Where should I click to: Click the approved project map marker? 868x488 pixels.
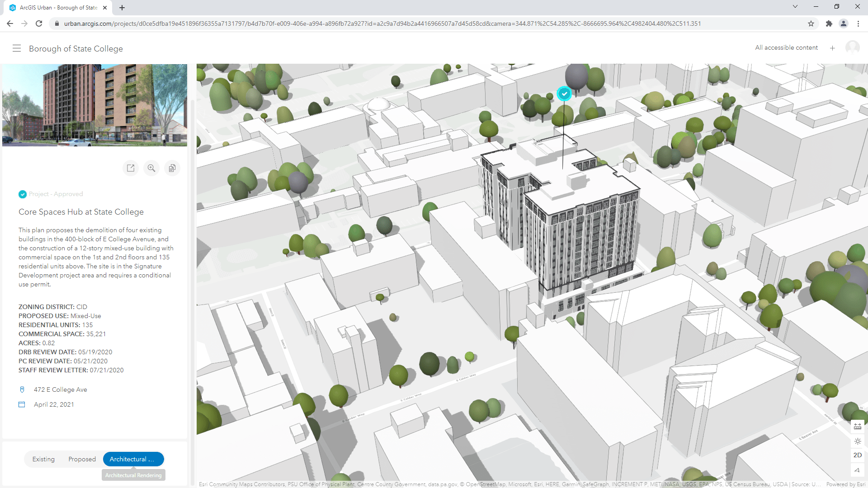click(564, 94)
